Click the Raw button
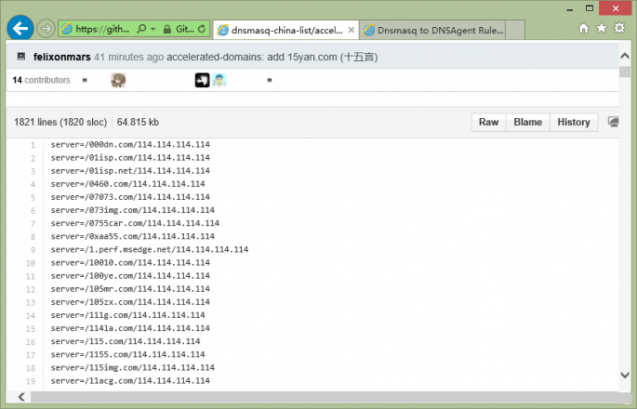This screenshot has width=637, height=409. coord(488,122)
